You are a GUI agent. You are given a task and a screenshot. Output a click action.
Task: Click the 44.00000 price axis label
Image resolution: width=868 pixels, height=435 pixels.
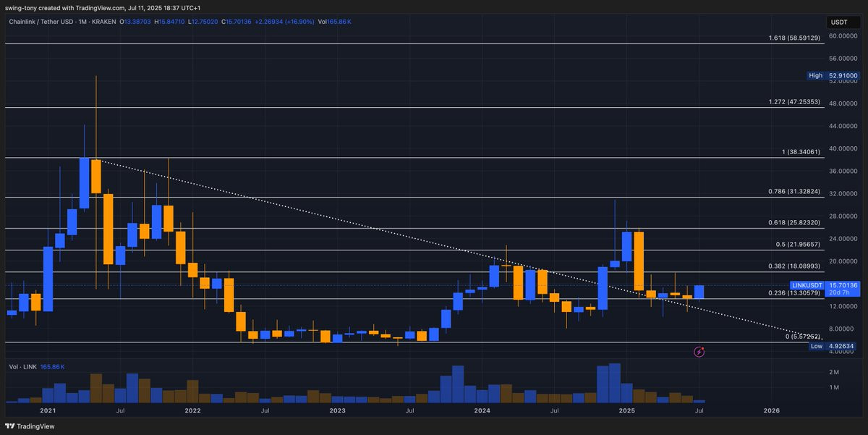pos(843,126)
